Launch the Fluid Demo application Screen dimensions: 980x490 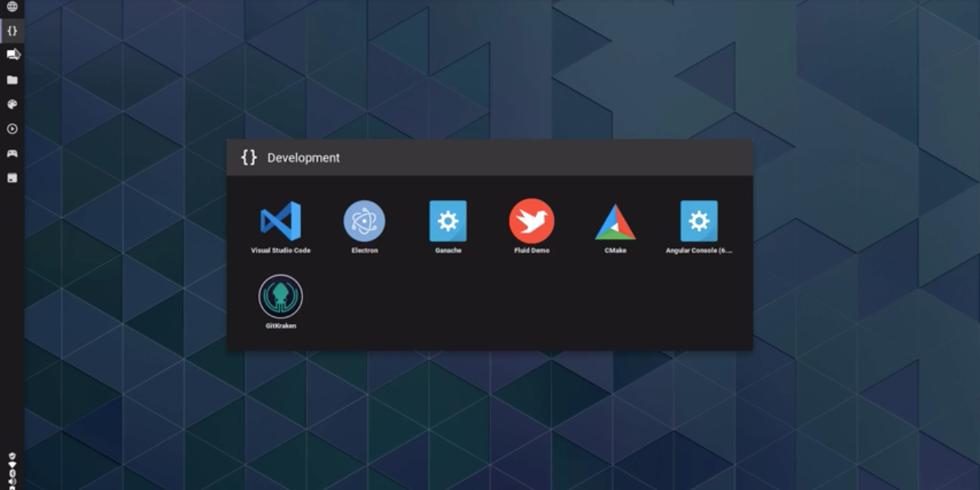coord(531,222)
